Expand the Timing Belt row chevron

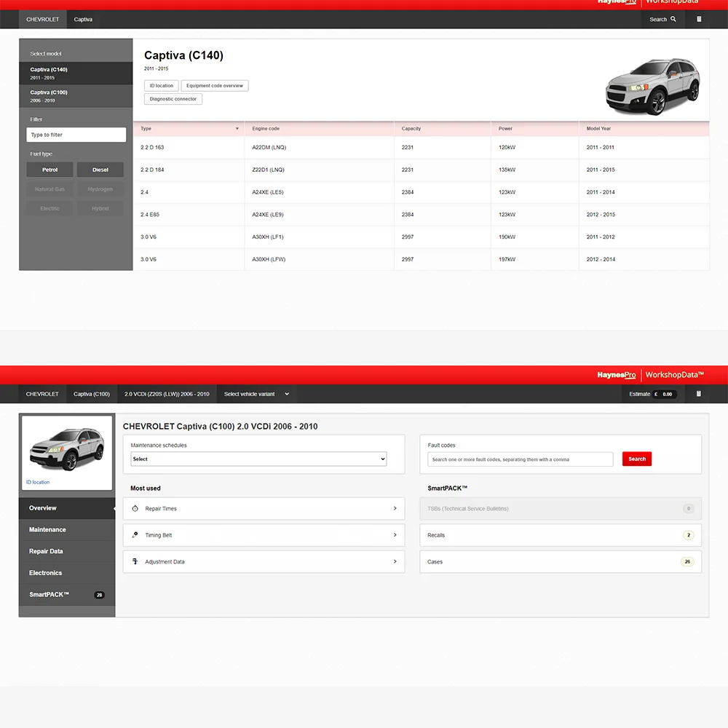pyautogui.click(x=395, y=535)
